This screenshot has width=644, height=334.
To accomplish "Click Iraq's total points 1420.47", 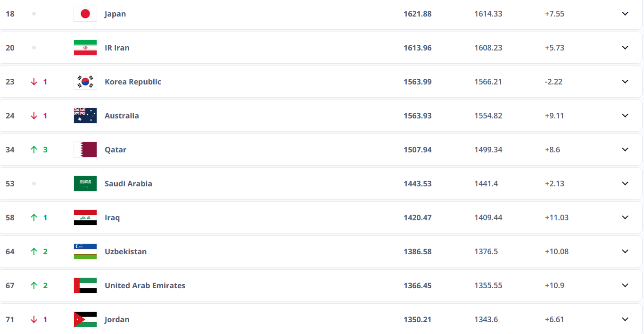I will (418, 217).
